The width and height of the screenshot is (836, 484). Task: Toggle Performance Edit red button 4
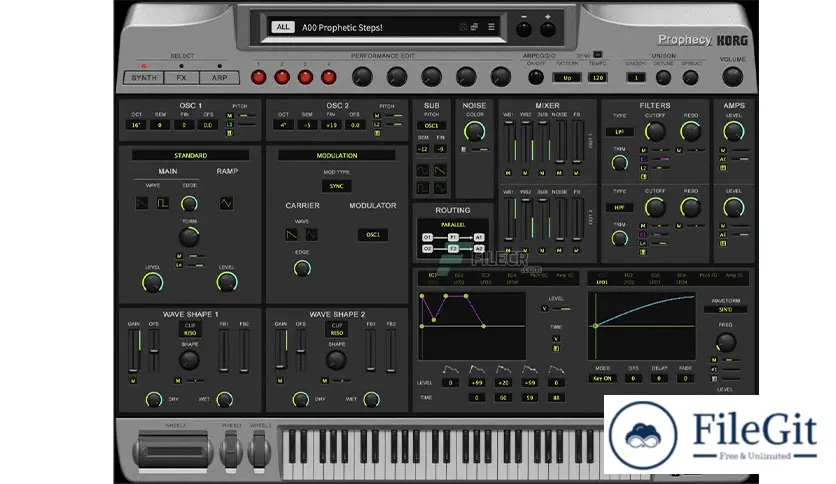[329, 77]
